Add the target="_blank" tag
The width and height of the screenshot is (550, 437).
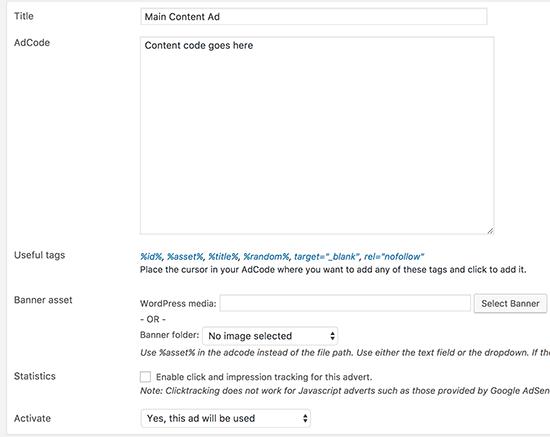pos(327,257)
